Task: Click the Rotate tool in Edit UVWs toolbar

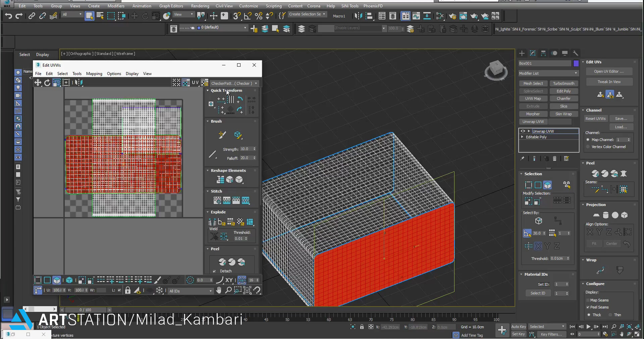Action: [x=47, y=83]
